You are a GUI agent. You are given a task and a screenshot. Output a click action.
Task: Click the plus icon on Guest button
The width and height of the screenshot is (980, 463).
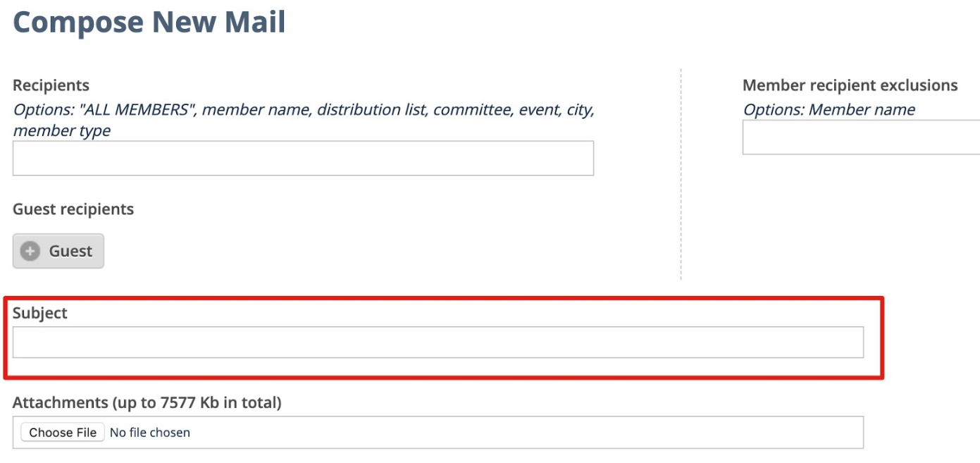pos(30,251)
